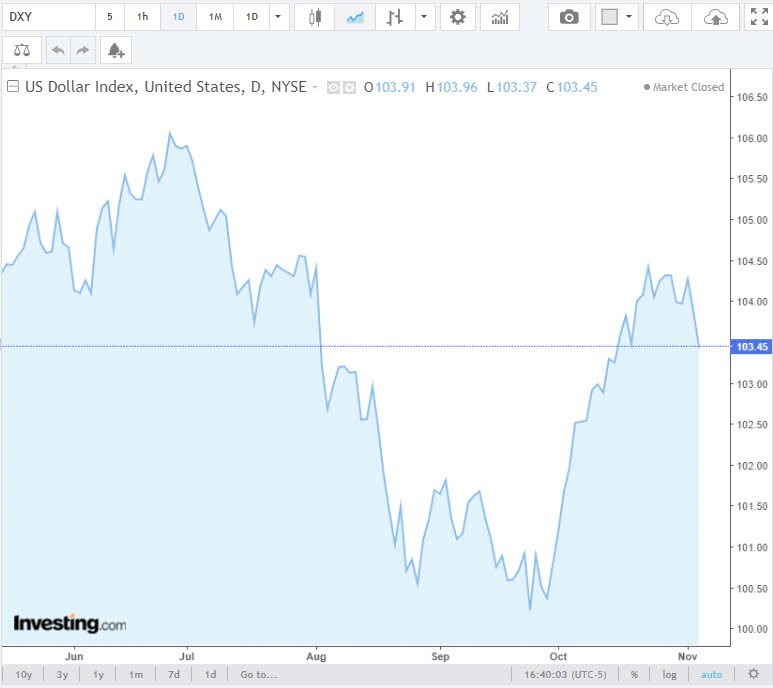Image resolution: width=773 pixels, height=688 pixels.
Task: Select the 1h interval
Action: pos(142,17)
